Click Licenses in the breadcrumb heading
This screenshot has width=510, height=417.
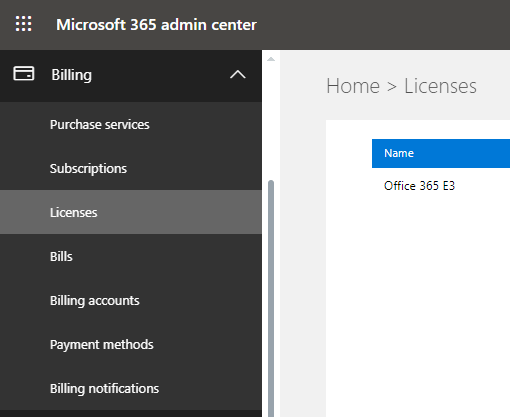coord(440,86)
